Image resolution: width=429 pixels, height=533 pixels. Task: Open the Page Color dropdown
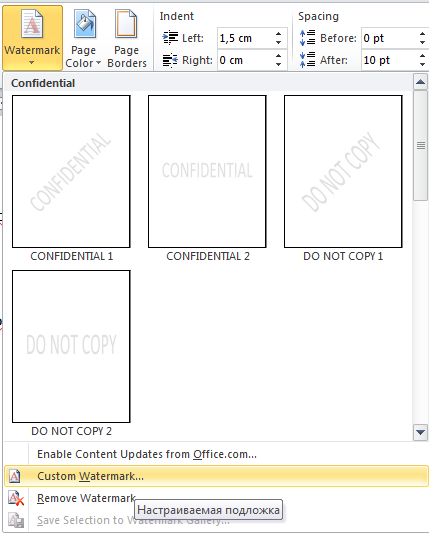click(x=83, y=38)
